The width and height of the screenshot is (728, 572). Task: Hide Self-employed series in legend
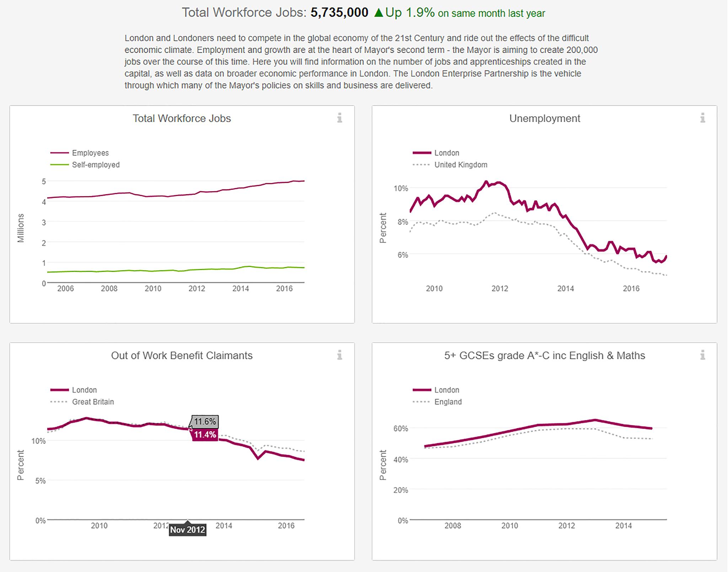coord(96,165)
